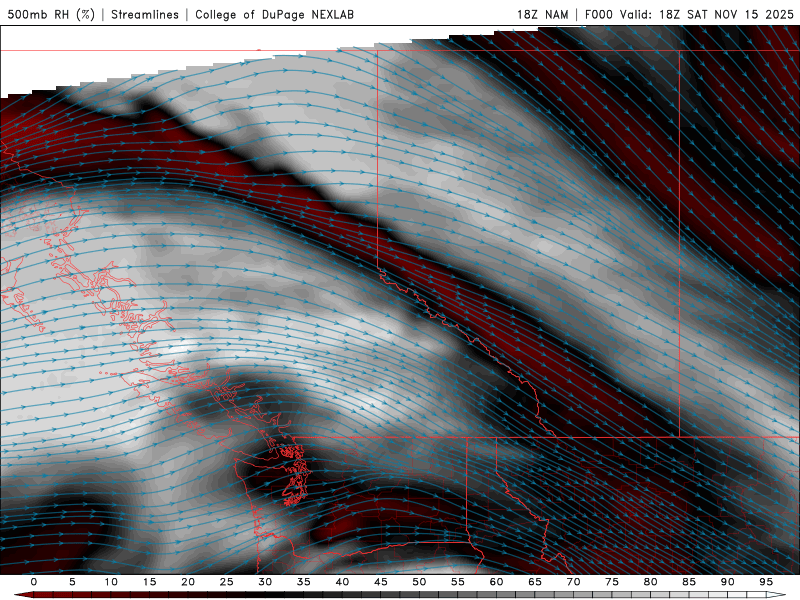Viewport: 800px width, 600px height.
Task: Click the "F000 Valid: 18Z SAT NOV 15 2025" text
Action: 689,14
